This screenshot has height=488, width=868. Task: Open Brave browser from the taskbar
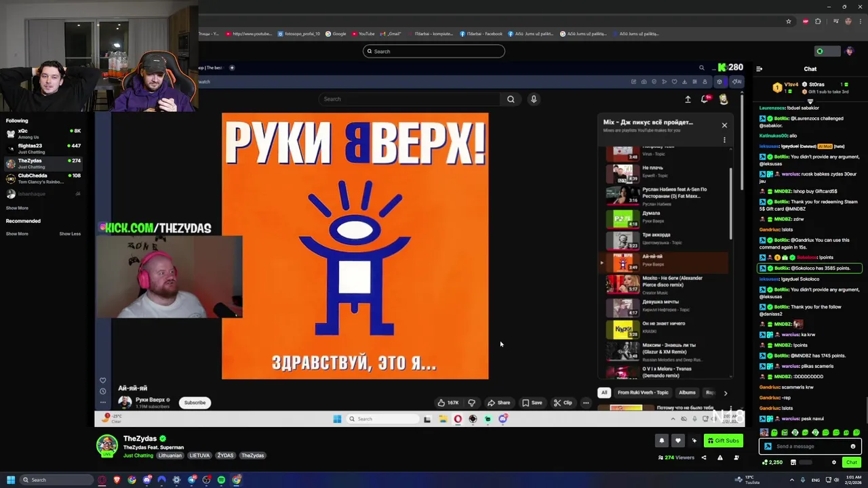pyautogui.click(x=117, y=480)
